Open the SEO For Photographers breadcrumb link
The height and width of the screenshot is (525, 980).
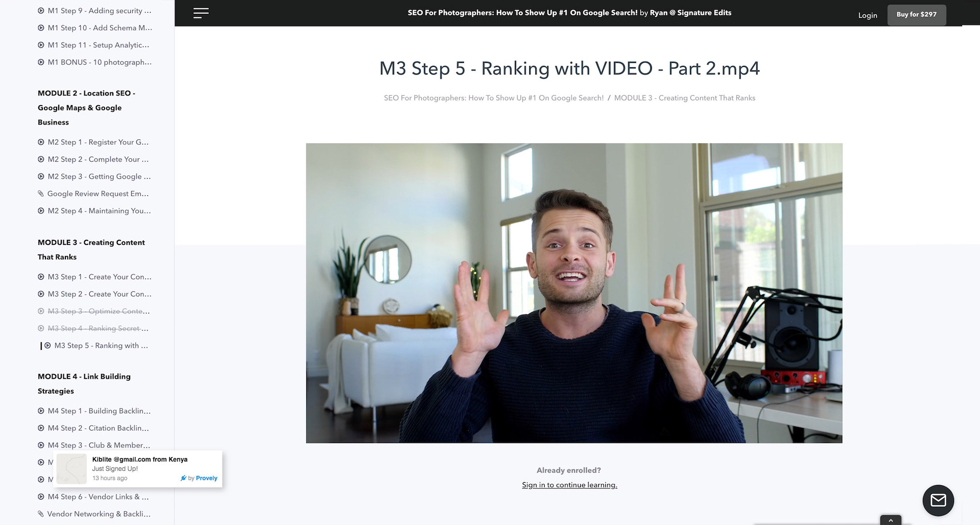(494, 98)
